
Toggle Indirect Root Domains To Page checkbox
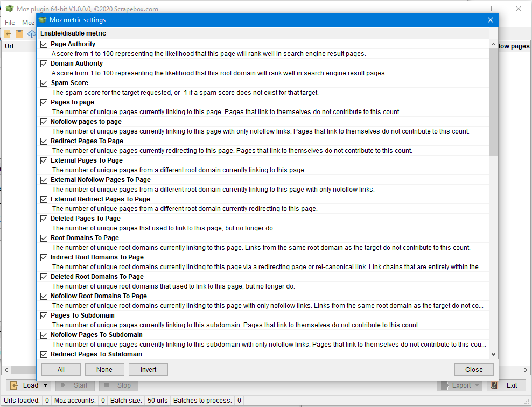(44, 257)
